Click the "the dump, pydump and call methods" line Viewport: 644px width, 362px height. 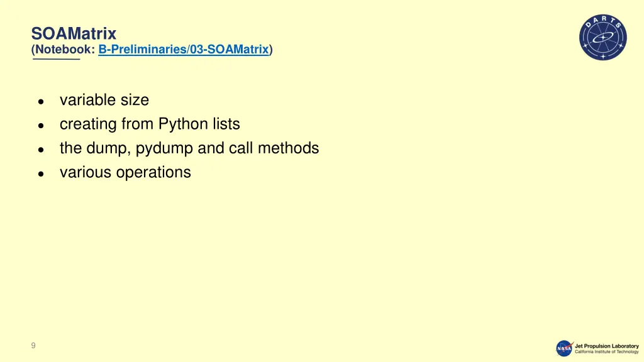pos(189,148)
